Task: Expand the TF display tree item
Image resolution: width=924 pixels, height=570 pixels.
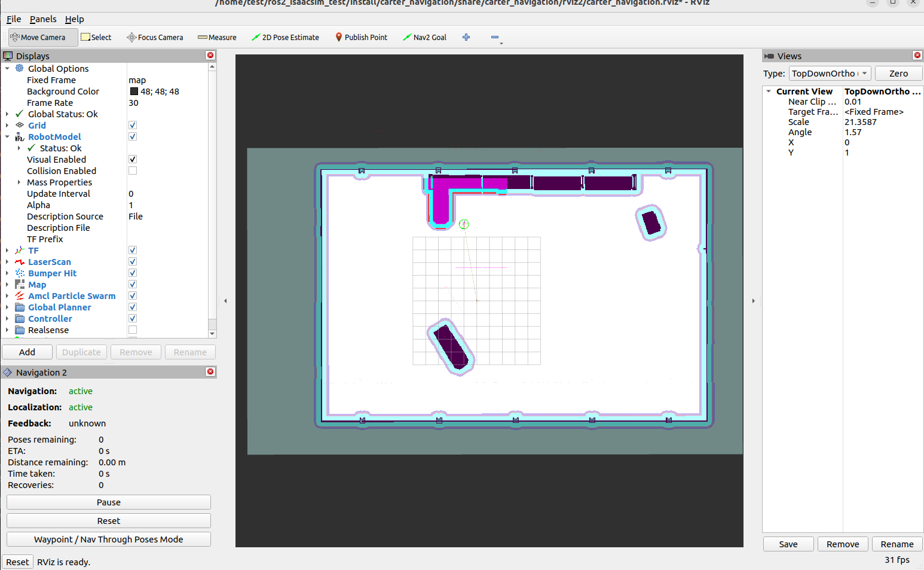Action: (x=7, y=250)
